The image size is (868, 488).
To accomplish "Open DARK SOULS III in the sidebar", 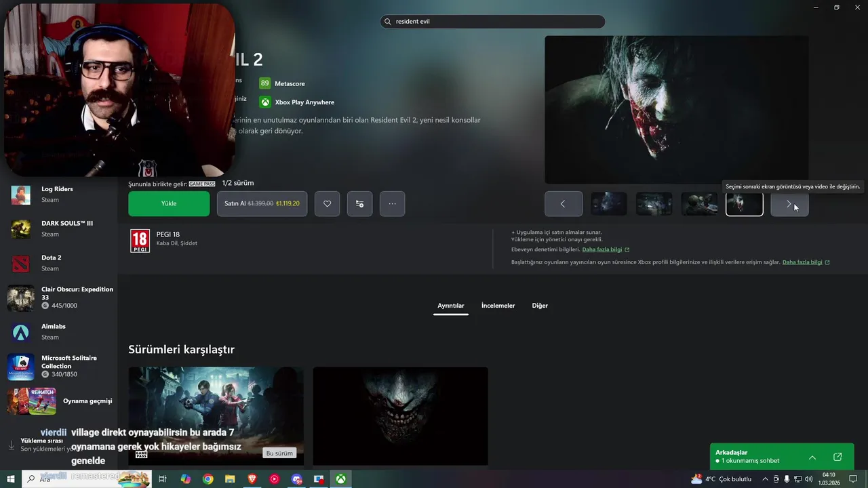I will 59,228.
